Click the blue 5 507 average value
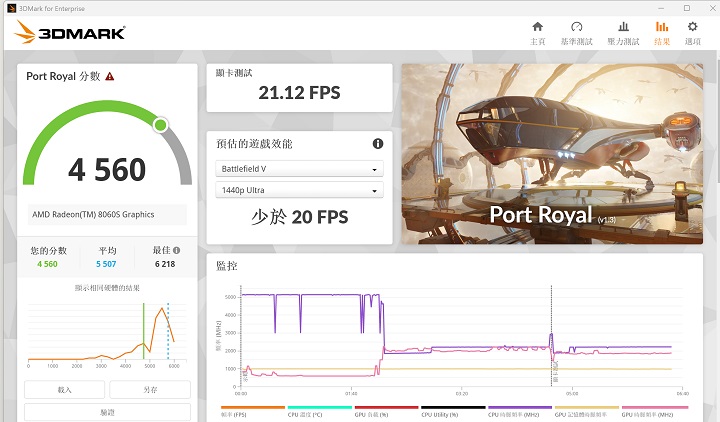Screen dimensions: 720x422 pyautogui.click(x=106, y=264)
